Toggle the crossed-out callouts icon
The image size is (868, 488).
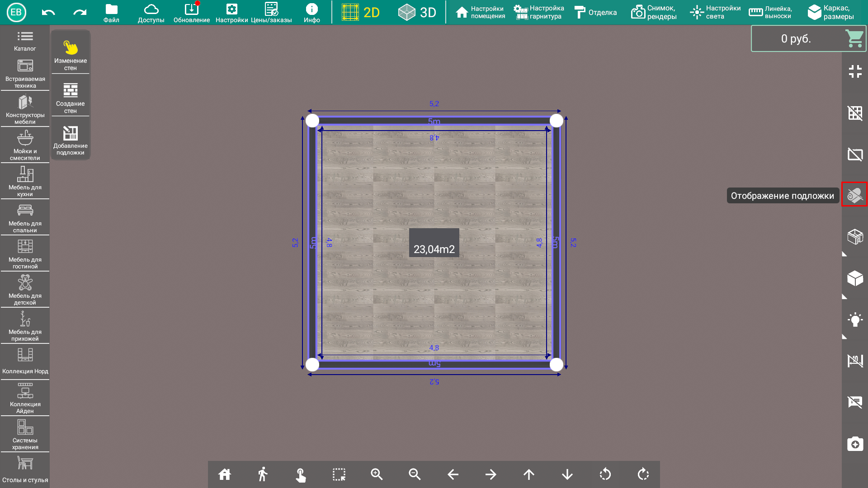pyautogui.click(x=855, y=402)
